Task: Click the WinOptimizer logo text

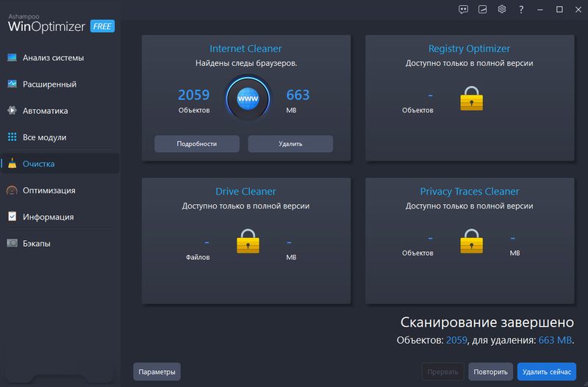Action: click(x=46, y=26)
